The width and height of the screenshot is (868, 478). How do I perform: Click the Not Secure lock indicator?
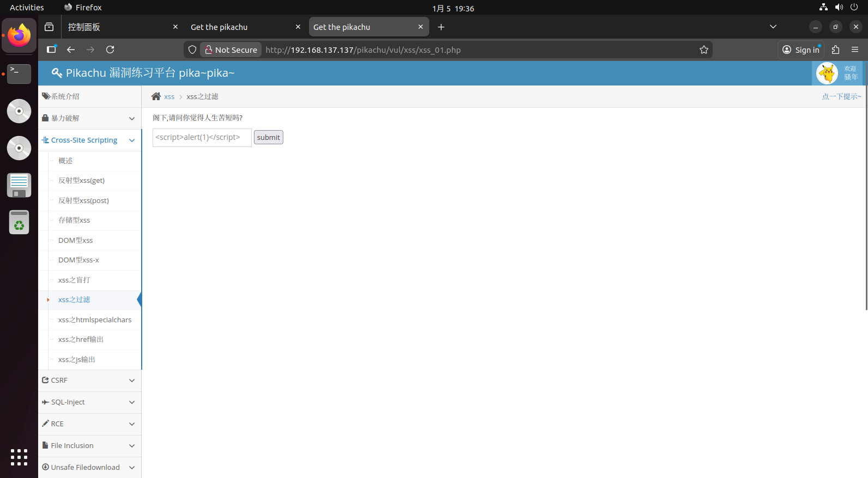pos(231,50)
